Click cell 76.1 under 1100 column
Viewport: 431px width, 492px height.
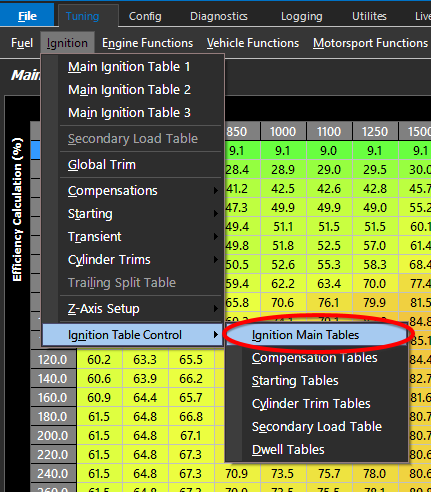329,303
